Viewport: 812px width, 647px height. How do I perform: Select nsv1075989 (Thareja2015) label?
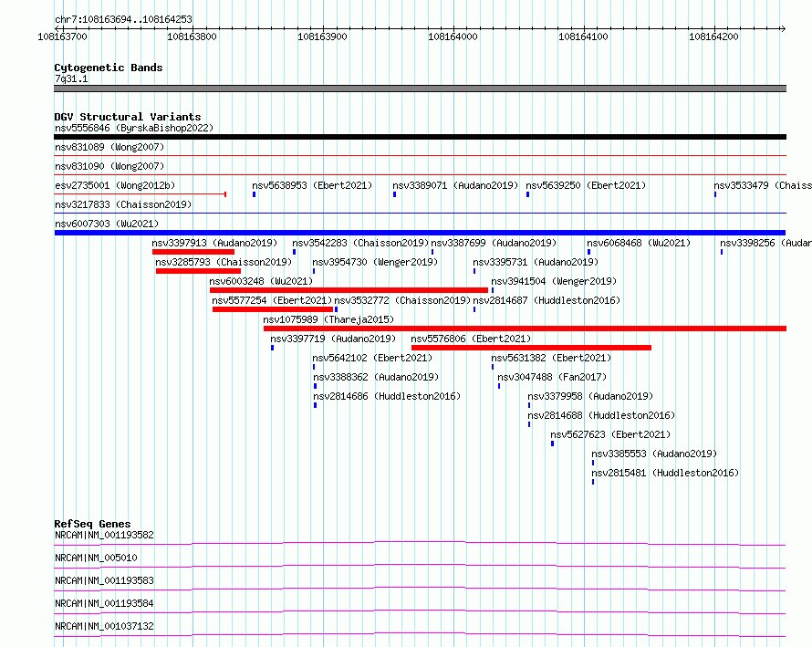click(x=328, y=319)
